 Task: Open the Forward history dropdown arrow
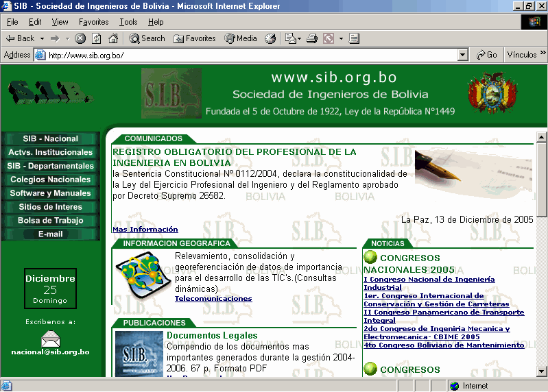(x=67, y=38)
